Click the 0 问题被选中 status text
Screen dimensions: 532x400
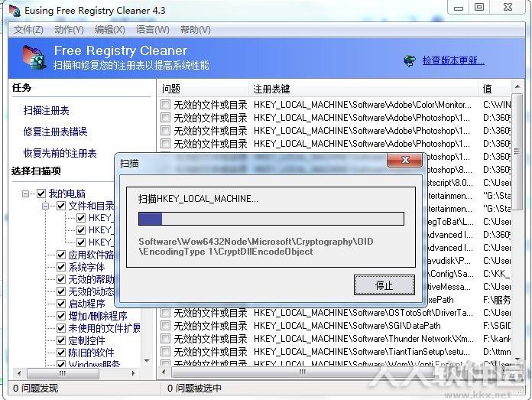coord(194,389)
